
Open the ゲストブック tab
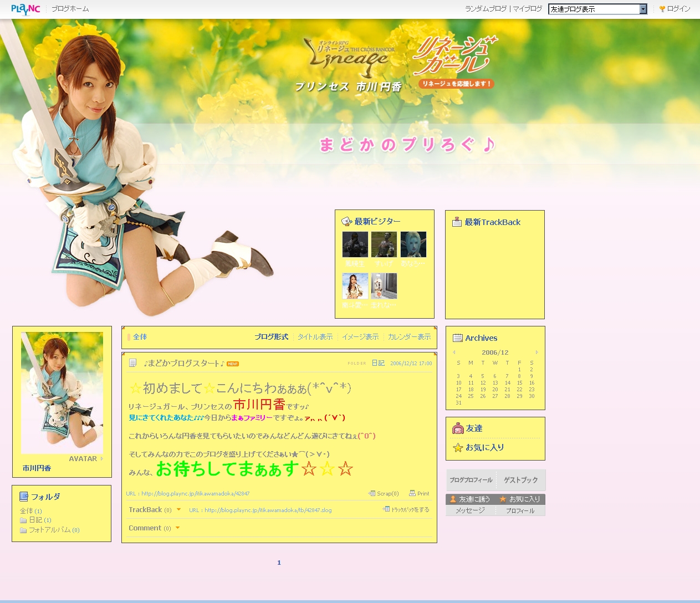pyautogui.click(x=520, y=480)
